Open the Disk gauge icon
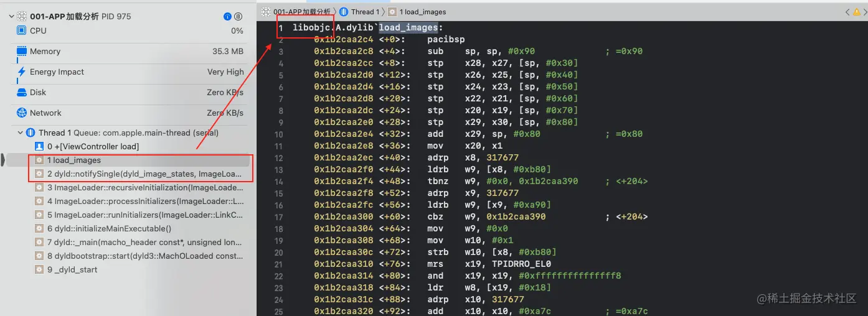This screenshot has height=316, width=868. pos(22,92)
